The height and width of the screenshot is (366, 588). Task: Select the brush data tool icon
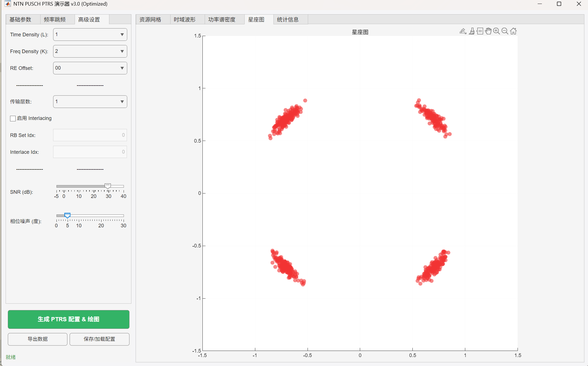click(472, 31)
